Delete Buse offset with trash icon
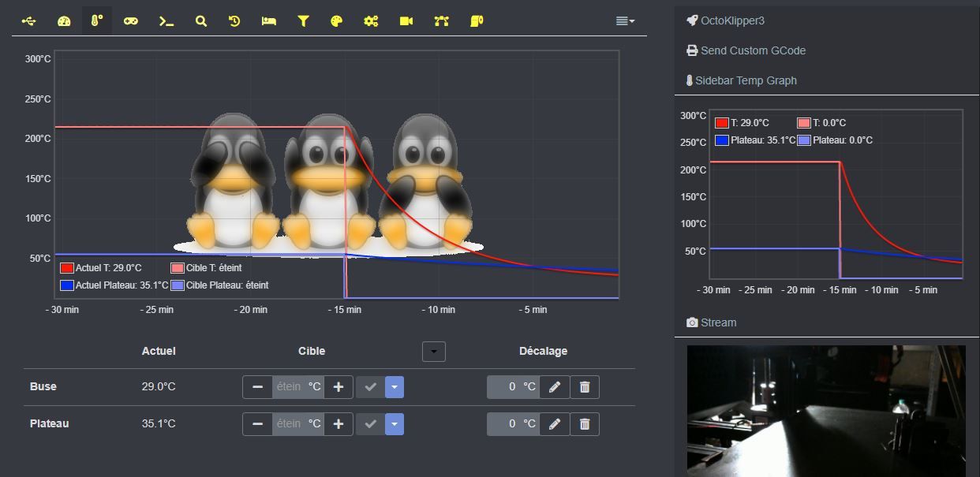 click(x=585, y=387)
